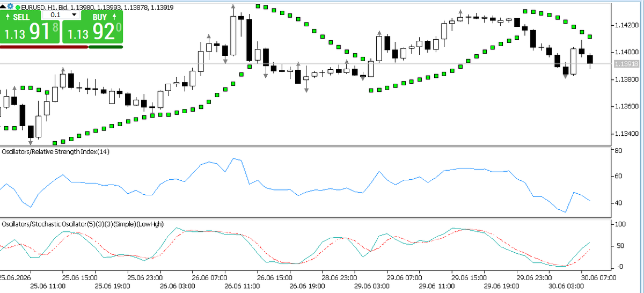Screen dimensions: 644x293
Task: Click the RSI scale value 60
Action: point(618,176)
